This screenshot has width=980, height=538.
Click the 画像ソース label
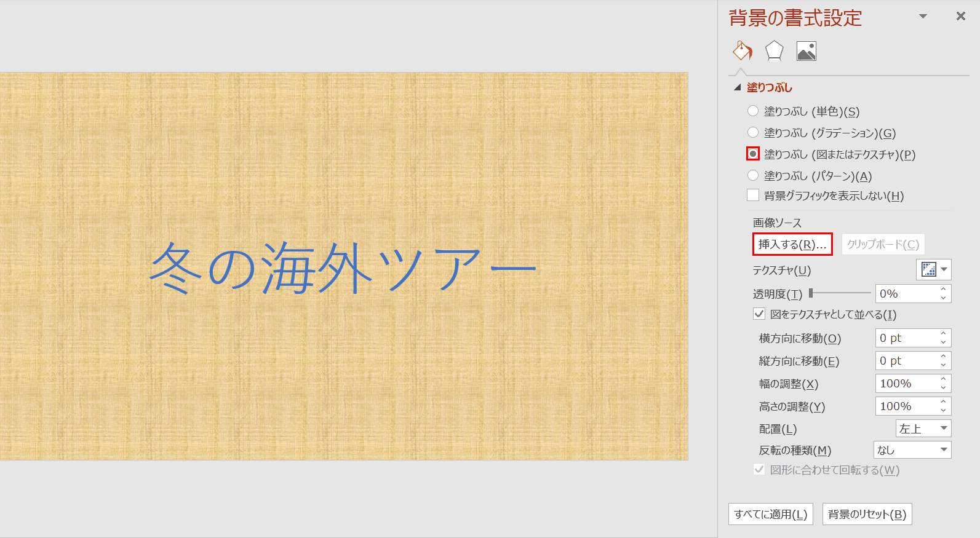point(778,223)
